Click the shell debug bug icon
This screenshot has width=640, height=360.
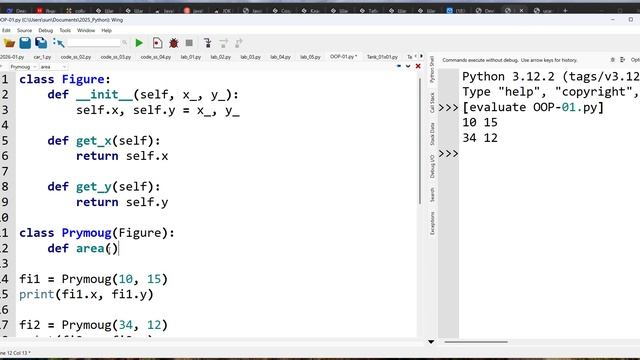(613, 60)
